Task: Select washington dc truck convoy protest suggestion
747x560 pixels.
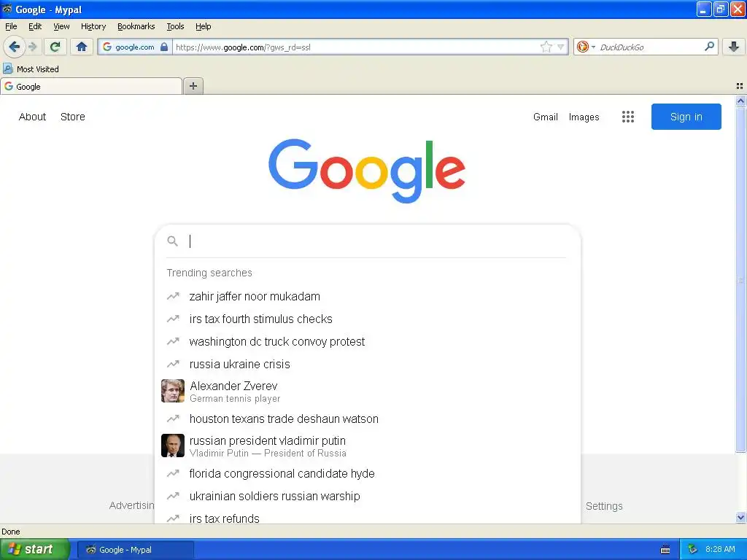Action: [368, 341]
